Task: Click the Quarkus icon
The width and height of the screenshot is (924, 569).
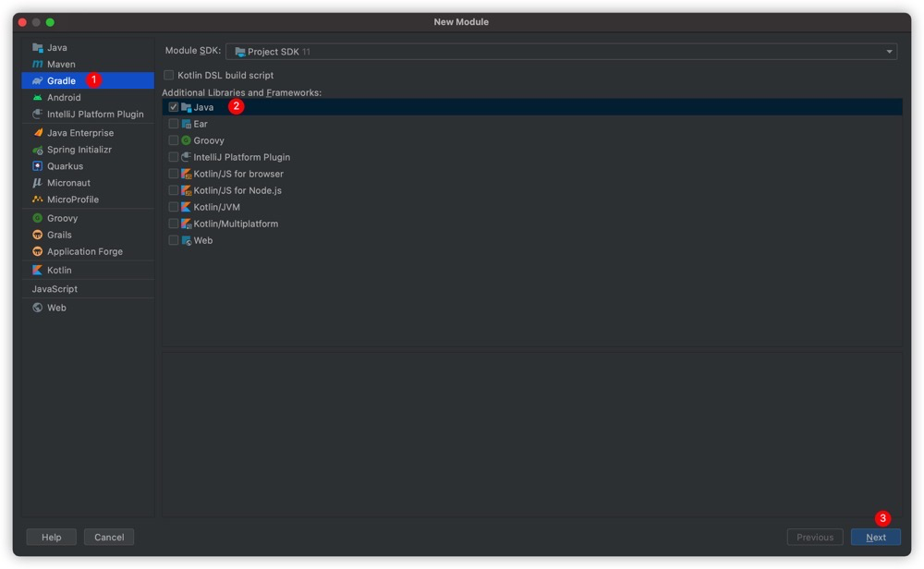Action: pos(38,166)
